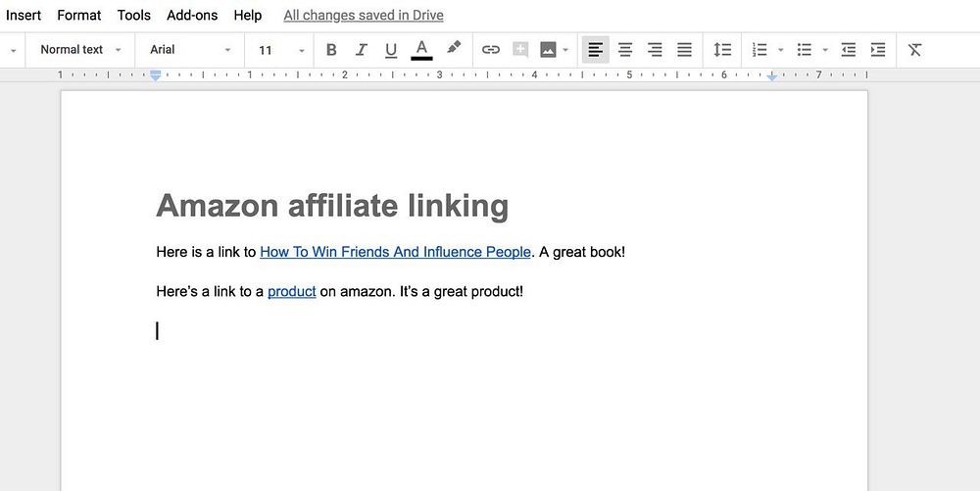
Task: Click the decrease indent icon
Action: tap(848, 50)
